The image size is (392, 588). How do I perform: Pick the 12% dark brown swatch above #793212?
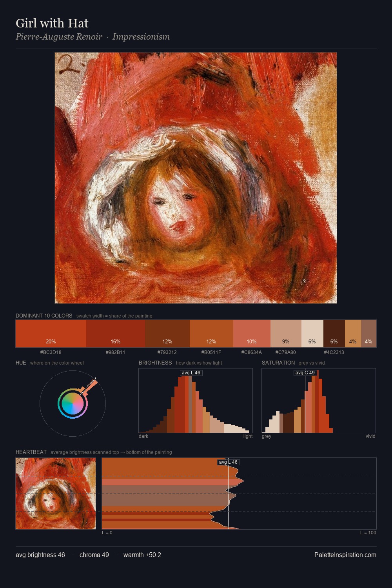coord(167,334)
